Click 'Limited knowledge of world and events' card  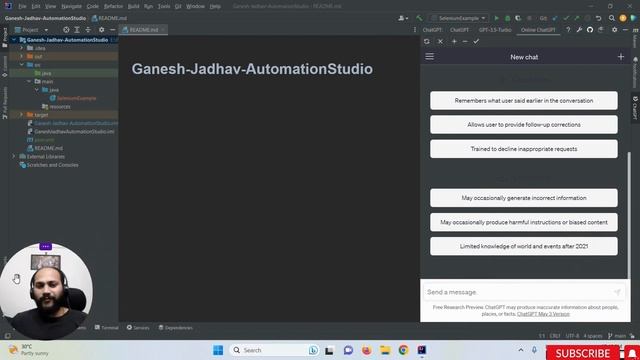pos(524,246)
